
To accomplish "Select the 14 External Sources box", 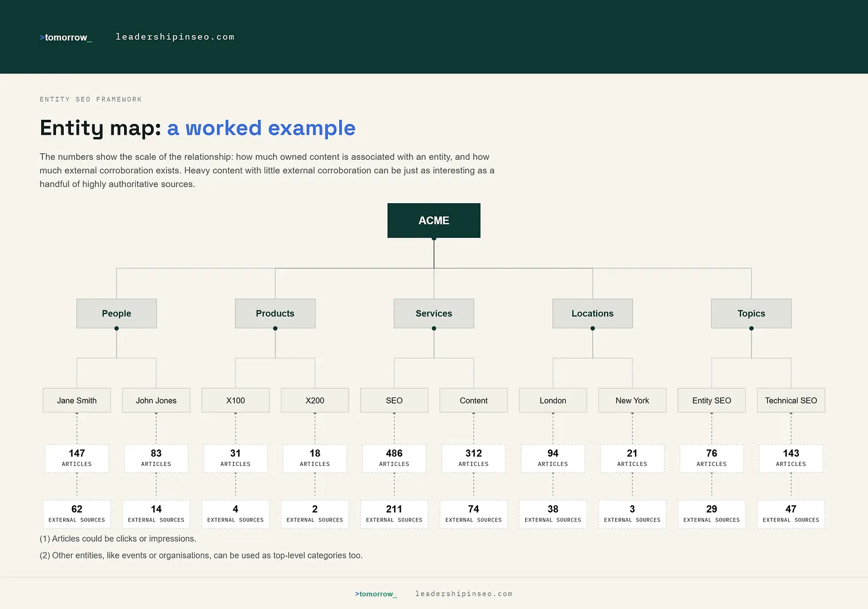I will coord(156,514).
